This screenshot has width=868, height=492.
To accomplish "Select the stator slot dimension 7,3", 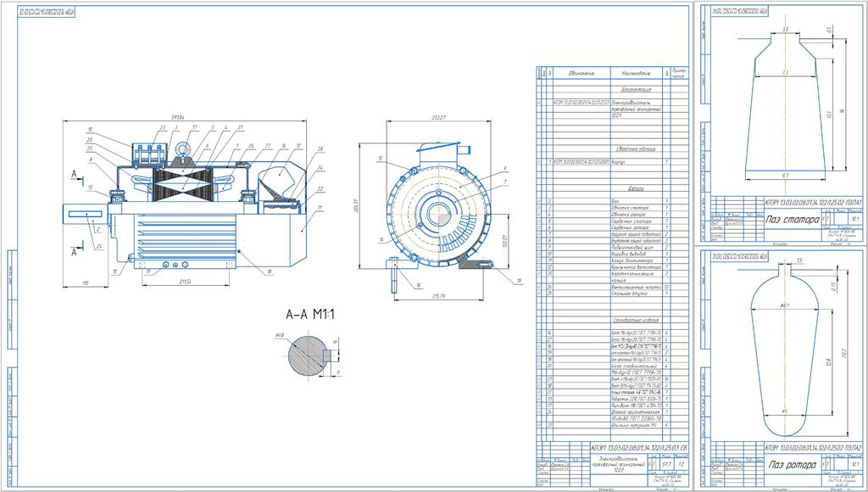I will click(785, 73).
